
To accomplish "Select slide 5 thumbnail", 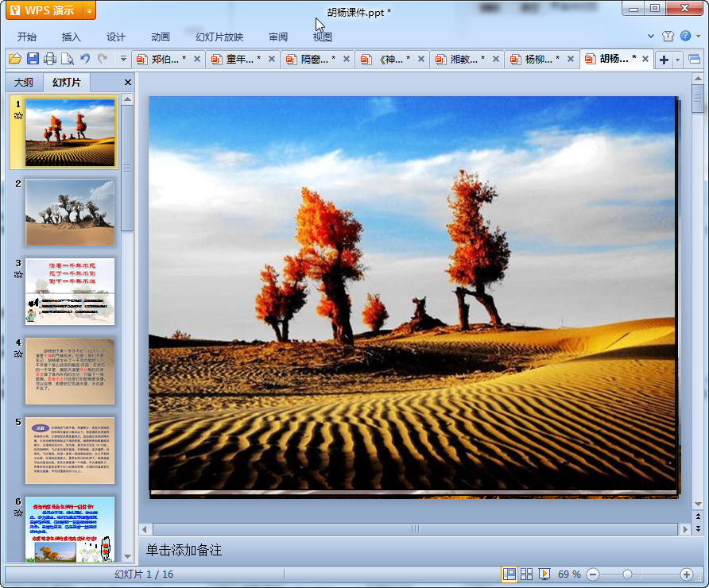I will 70,451.
